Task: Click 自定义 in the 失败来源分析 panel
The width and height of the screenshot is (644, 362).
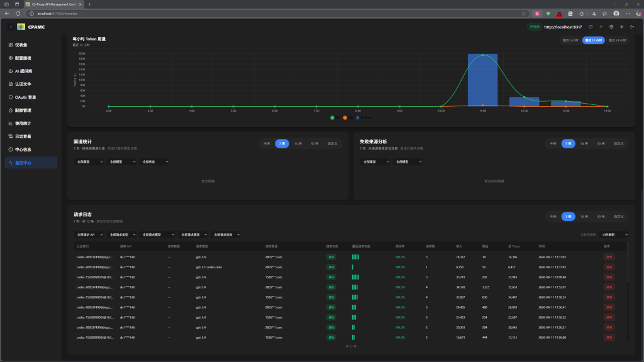Action: tap(619, 144)
